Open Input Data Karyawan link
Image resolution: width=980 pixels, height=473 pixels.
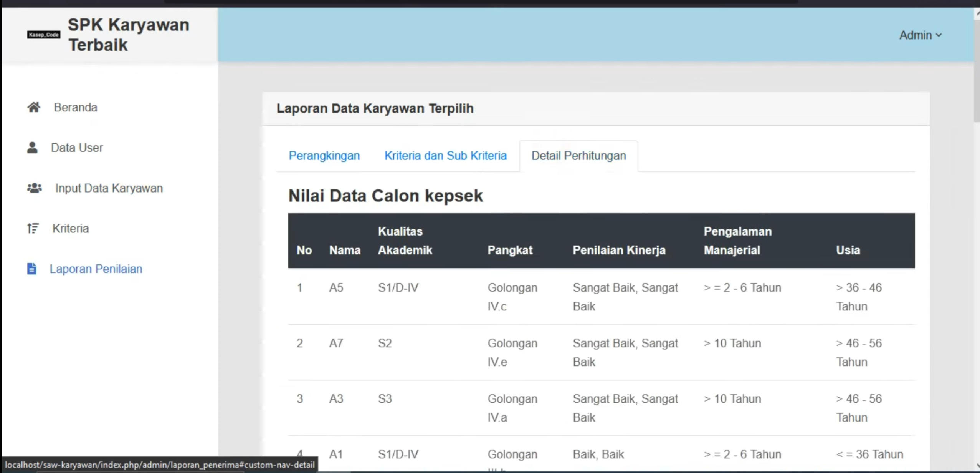(109, 188)
